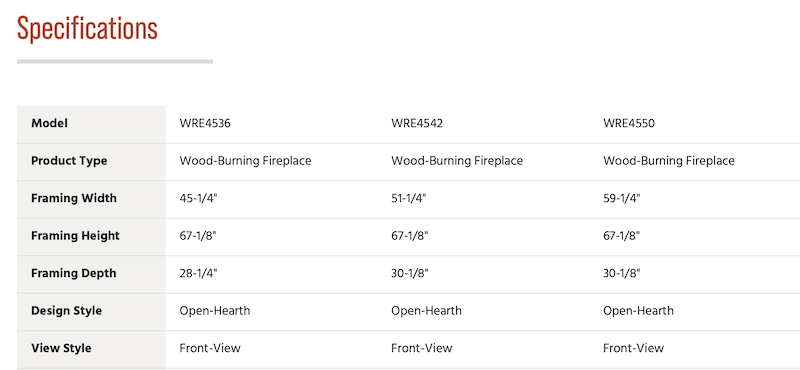Select the Framing Width row label

pyautogui.click(x=74, y=198)
